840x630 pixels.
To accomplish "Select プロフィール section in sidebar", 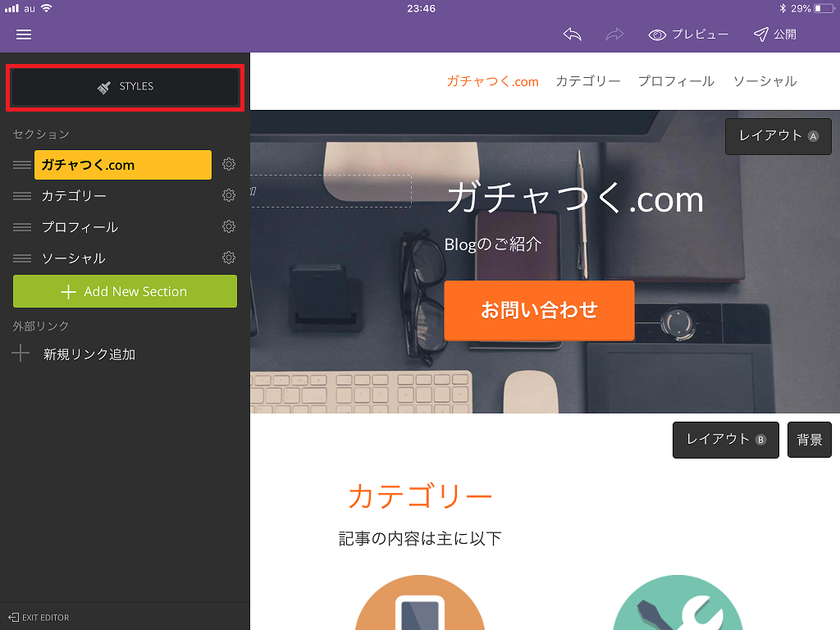I will pyautogui.click(x=80, y=226).
